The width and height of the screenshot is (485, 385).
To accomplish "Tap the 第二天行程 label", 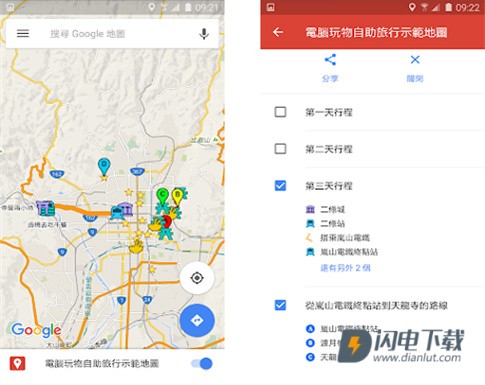I will click(329, 149).
